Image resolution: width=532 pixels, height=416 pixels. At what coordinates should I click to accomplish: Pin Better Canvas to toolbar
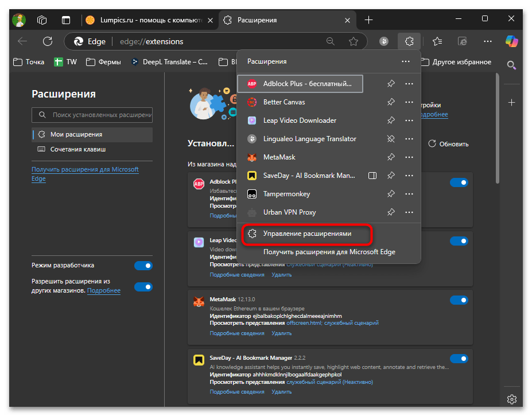tap(391, 102)
